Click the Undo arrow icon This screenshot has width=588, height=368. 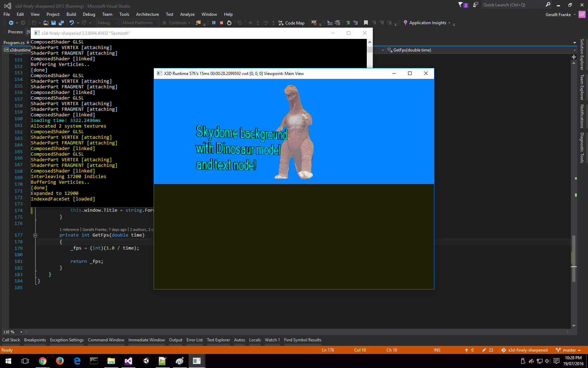[71, 23]
